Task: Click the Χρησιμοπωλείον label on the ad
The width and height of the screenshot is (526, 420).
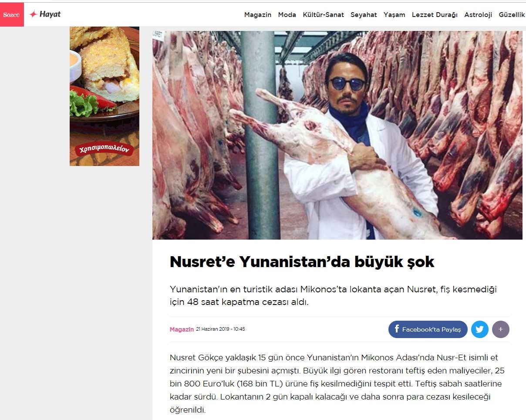Action: pos(105,149)
